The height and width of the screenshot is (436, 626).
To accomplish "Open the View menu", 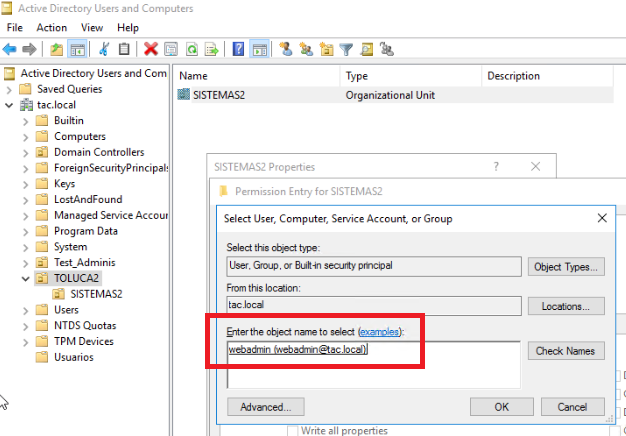I will [x=92, y=28].
